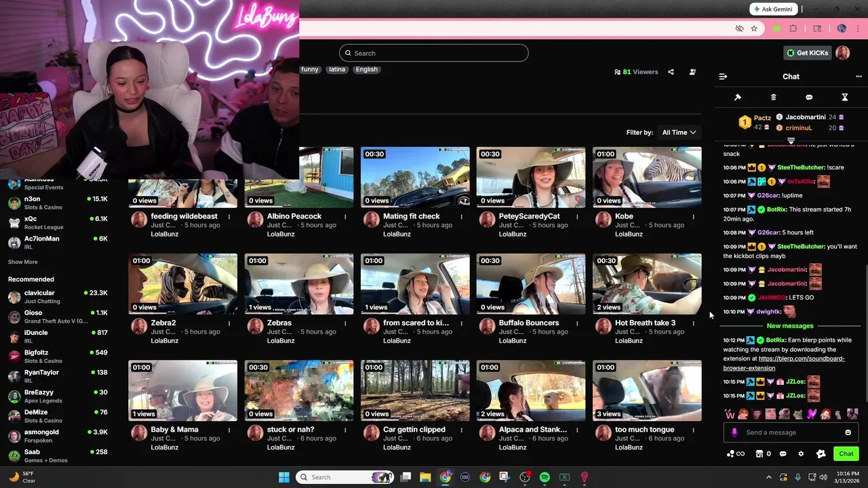Viewport: 868px width, 488px height.
Task: Open options menu for Zebras clip
Action: click(345, 323)
